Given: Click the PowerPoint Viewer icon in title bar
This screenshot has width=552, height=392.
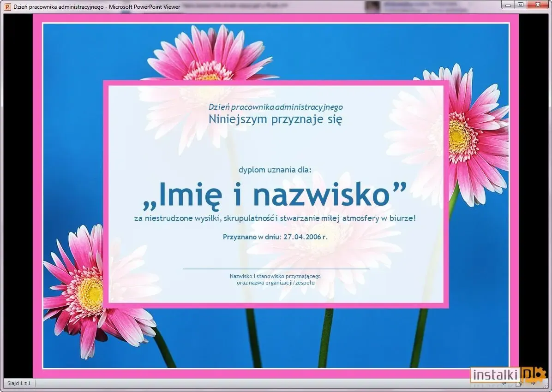Looking at the screenshot, I should (6, 6).
